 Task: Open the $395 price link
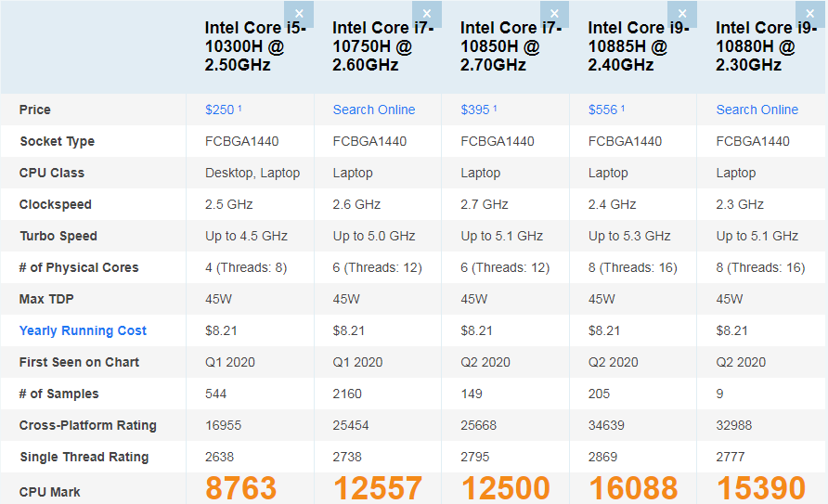[475, 110]
